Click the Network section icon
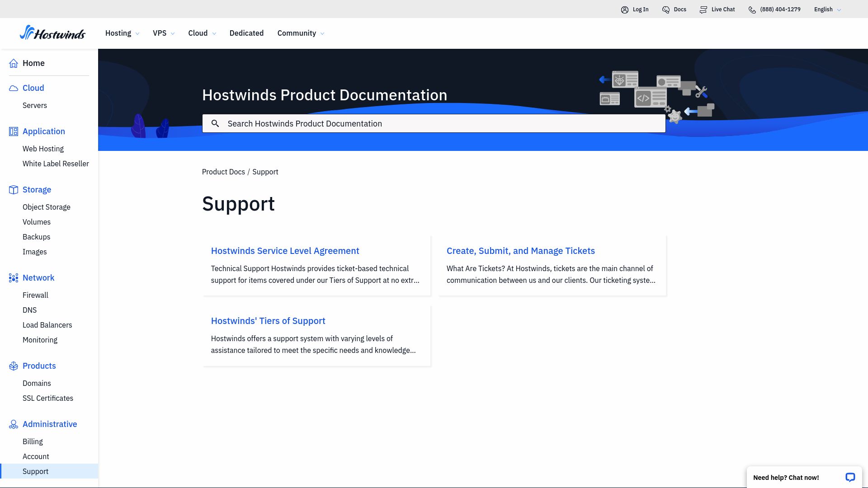This screenshot has width=868, height=488. coord(13,277)
